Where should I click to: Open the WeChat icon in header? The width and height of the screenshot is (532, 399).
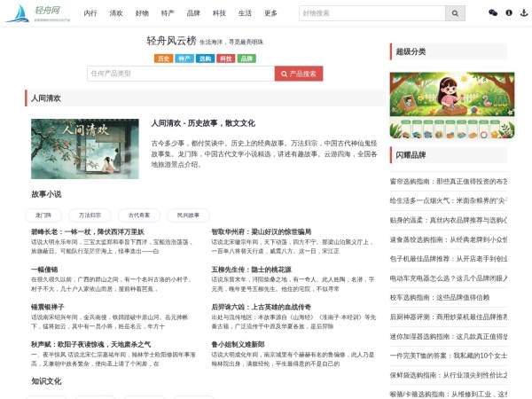tap(493, 13)
